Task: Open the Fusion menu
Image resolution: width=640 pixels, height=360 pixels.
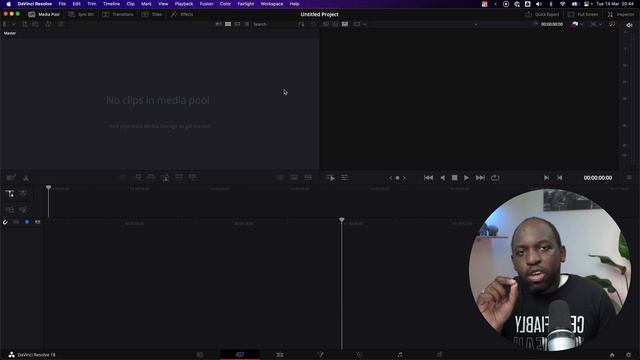Action: [x=206, y=4]
